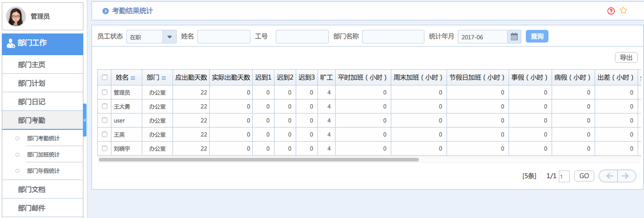Image resolution: width=644 pixels, height=218 pixels.
Task: Expand the 部门工作 menu section
Action: [x=43, y=44]
